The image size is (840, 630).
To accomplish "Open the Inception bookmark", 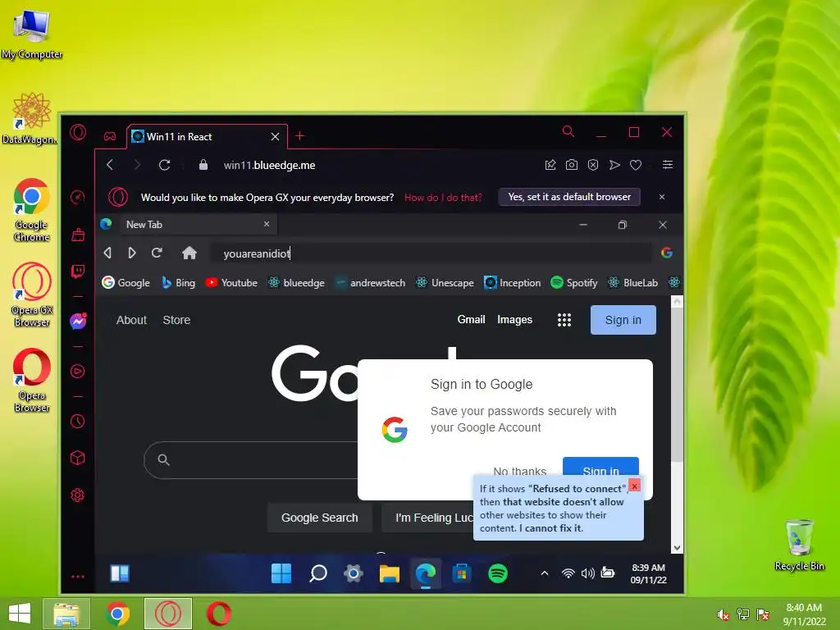I will [512, 283].
